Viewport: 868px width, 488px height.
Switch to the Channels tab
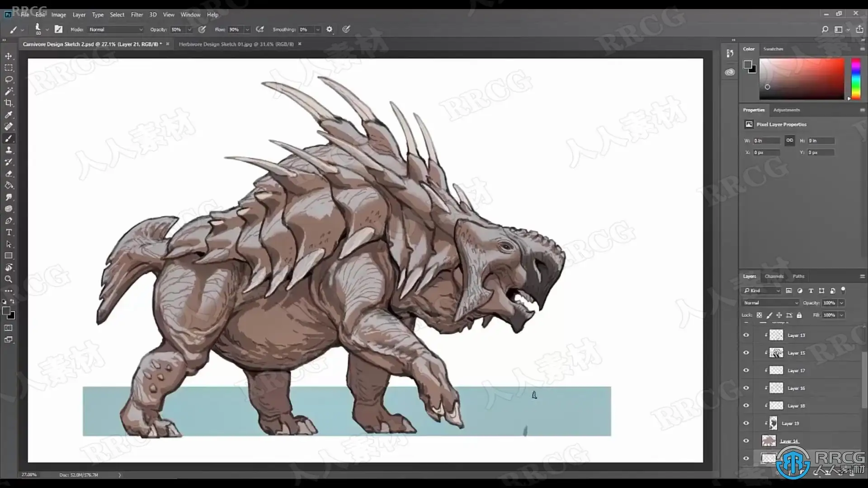tap(774, 276)
